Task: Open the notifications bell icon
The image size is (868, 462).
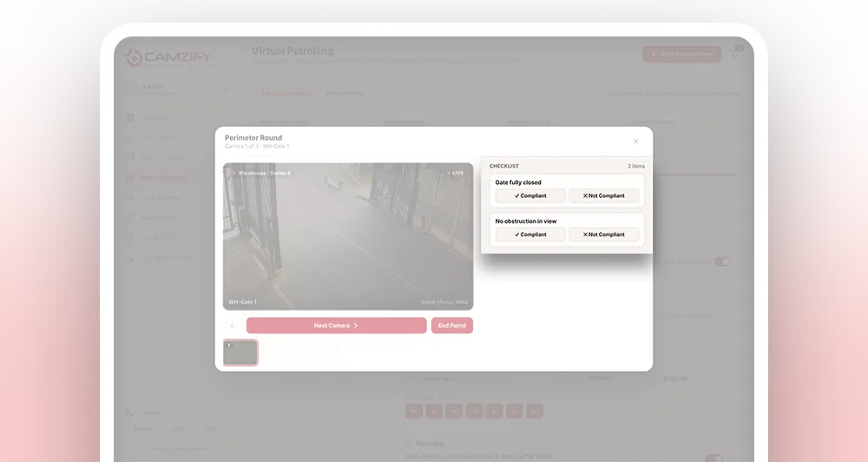Action: coord(735,54)
